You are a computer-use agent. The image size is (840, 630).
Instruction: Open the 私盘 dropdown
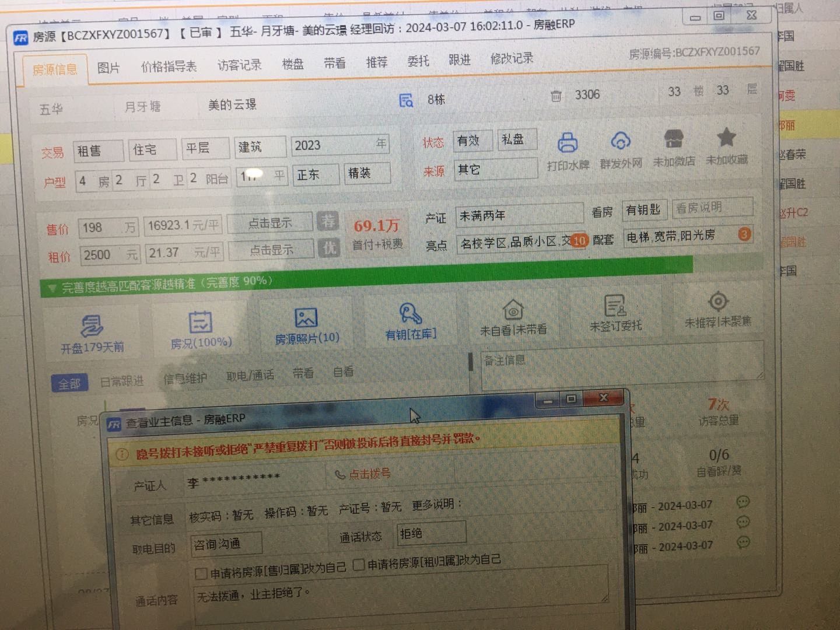click(x=517, y=139)
